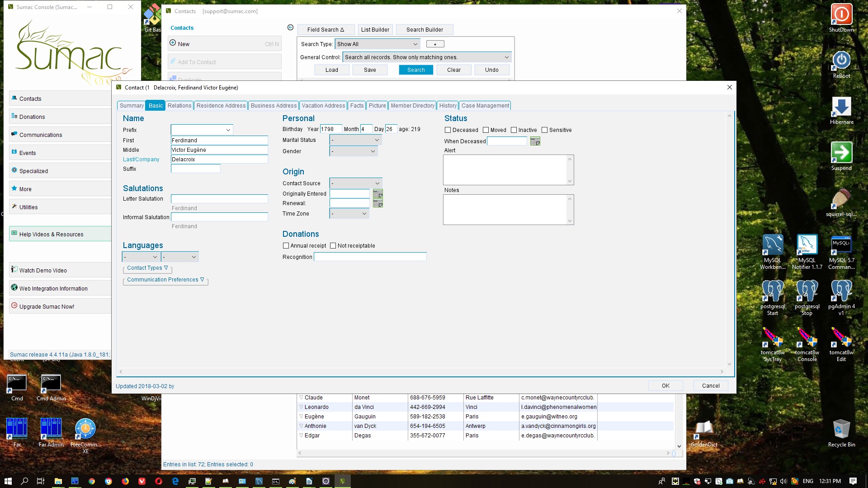This screenshot has width=868, height=488.
Task: Switch to the Relations tab
Action: coord(179,105)
